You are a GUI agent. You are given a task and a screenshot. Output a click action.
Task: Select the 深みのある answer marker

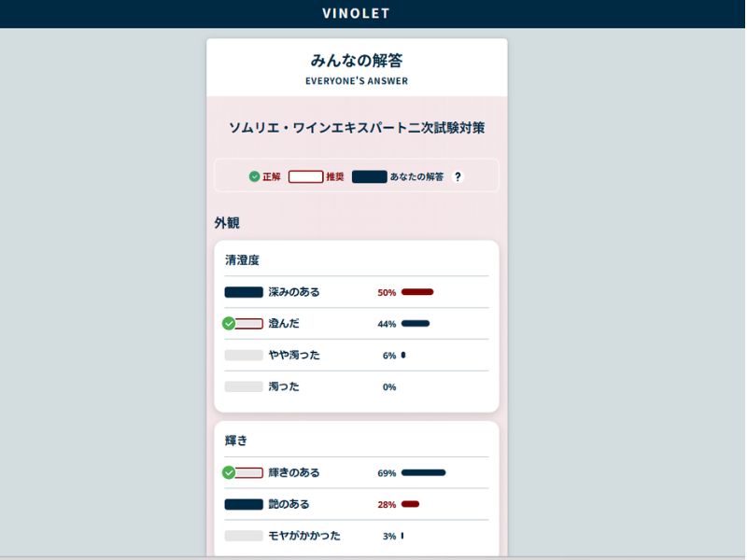[x=244, y=292]
